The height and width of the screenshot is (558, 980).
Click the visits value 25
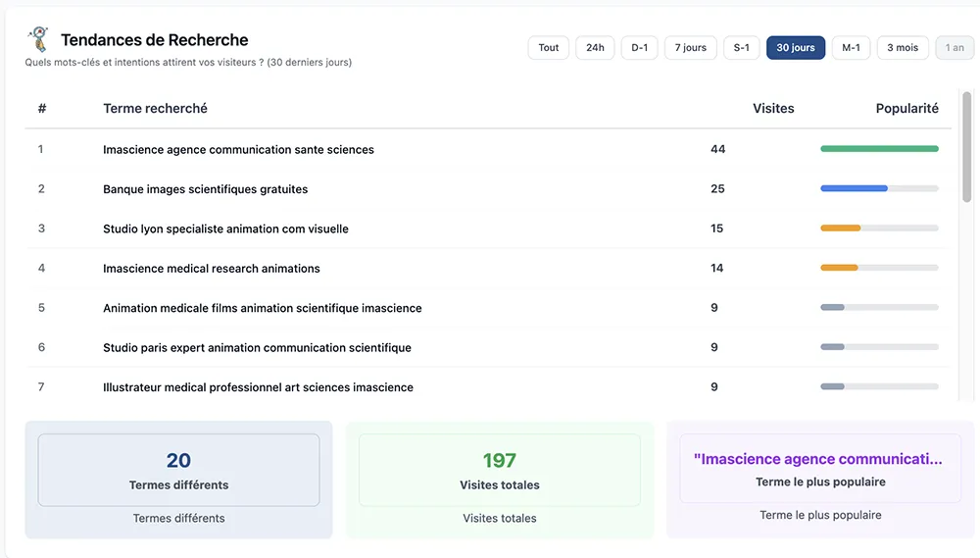(717, 189)
